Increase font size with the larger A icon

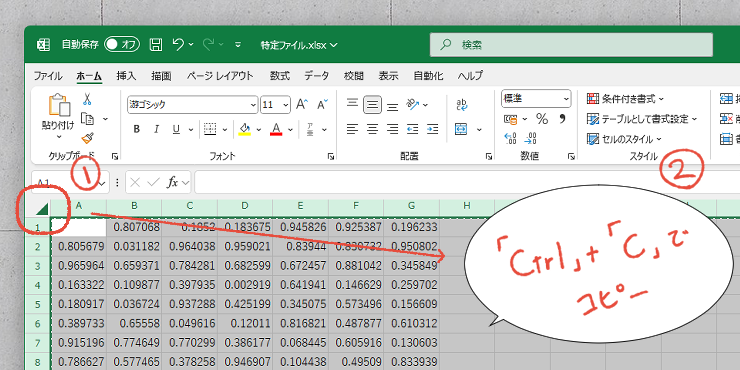[302, 104]
